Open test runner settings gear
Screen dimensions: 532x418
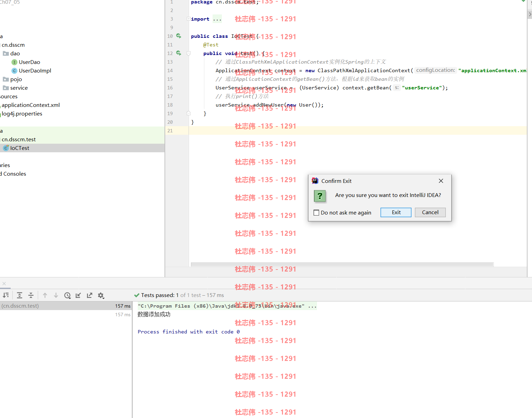click(x=101, y=295)
